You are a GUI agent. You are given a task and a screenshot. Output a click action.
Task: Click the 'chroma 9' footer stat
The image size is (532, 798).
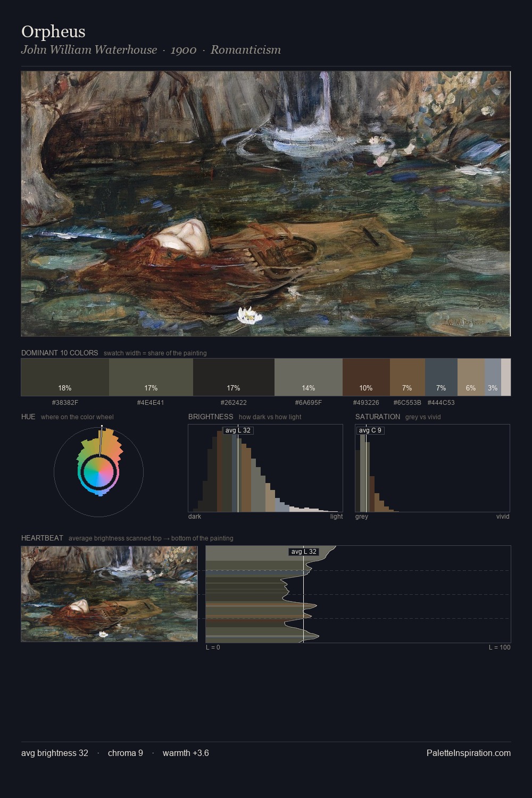tap(126, 753)
